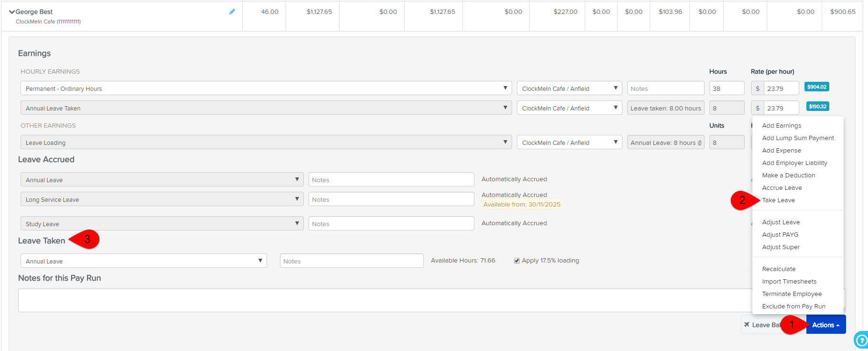
Task: Click the airplane Leave Balances button
Action: coord(762,325)
